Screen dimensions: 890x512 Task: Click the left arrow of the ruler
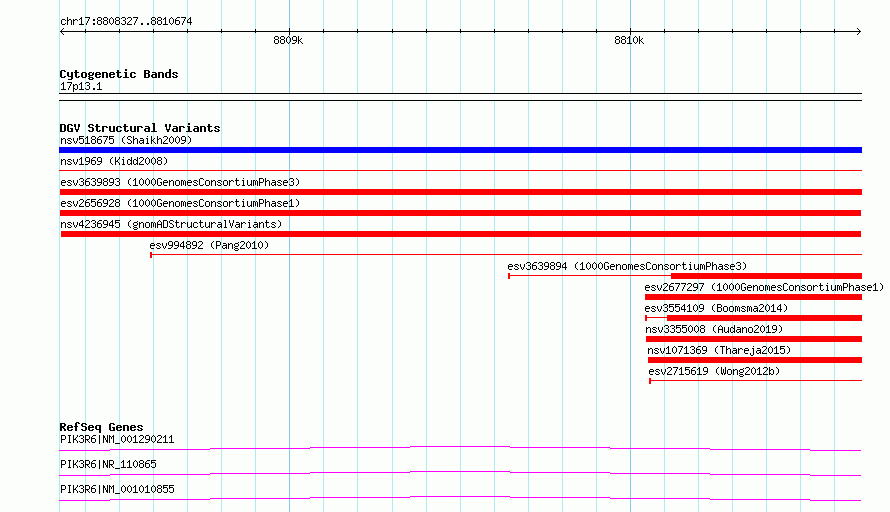62,31
